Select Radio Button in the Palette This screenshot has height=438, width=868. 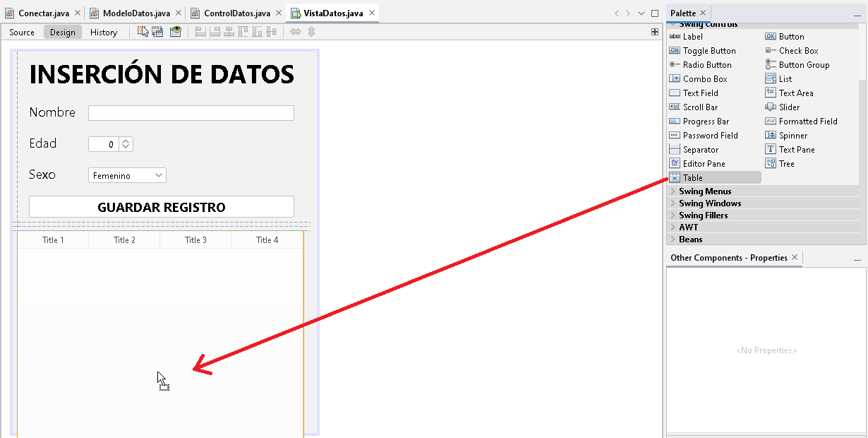(x=706, y=65)
